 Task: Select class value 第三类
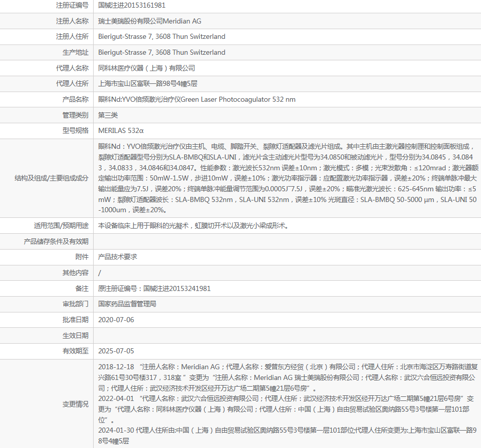click(108, 115)
